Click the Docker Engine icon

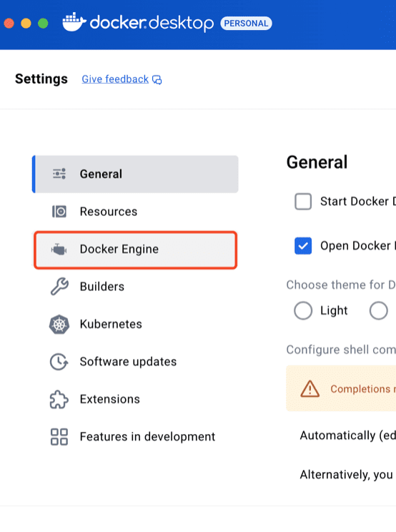[x=59, y=250]
